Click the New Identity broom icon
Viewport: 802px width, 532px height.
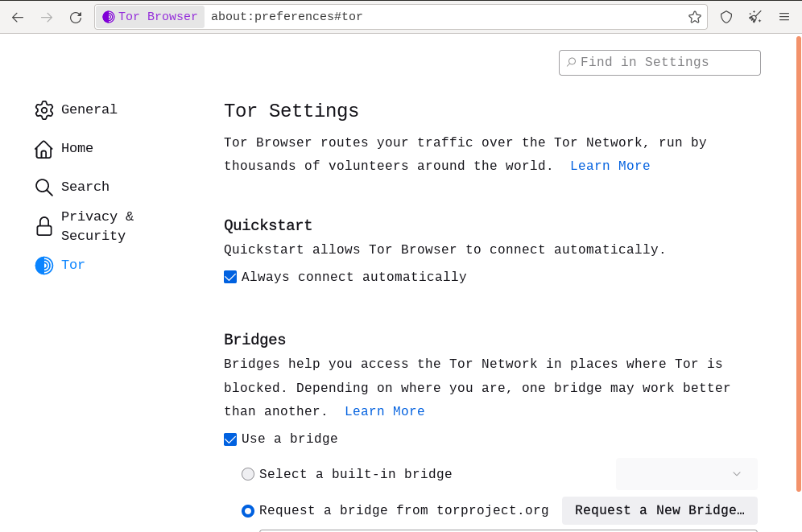[755, 17]
